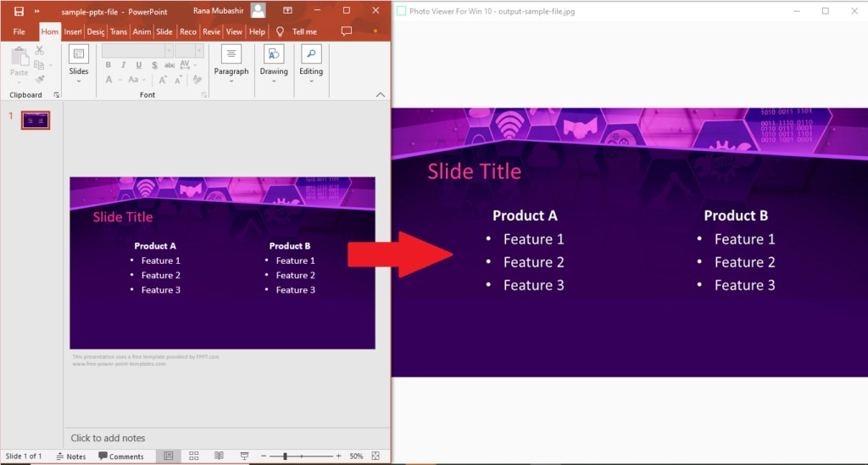This screenshot has width=868, height=465.
Task: Click the Save icon in the title bar
Action: (19, 10)
